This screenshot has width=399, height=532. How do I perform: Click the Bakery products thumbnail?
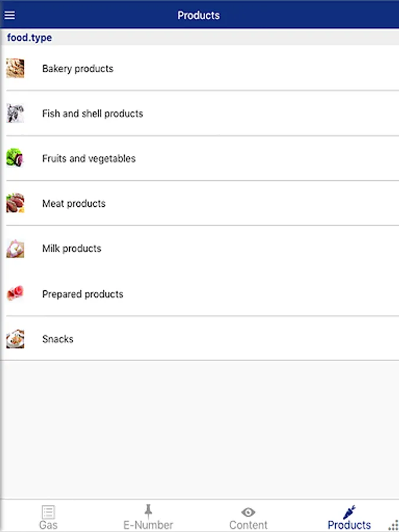point(15,69)
